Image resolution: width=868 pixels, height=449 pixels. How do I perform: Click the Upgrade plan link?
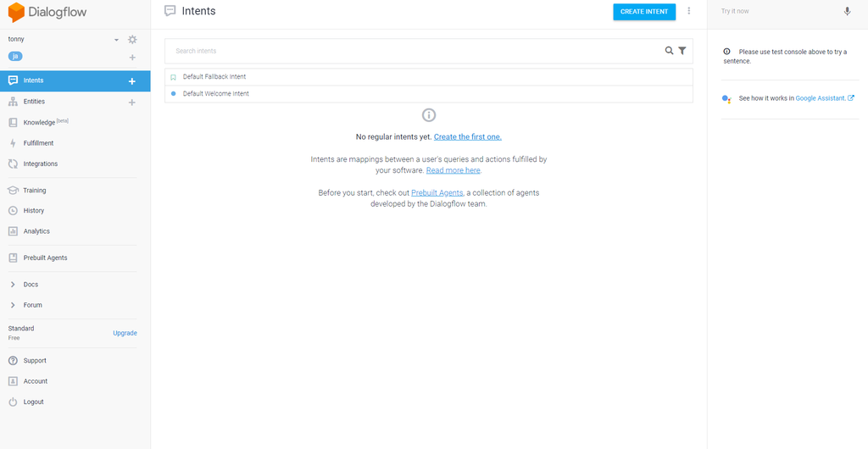point(125,333)
